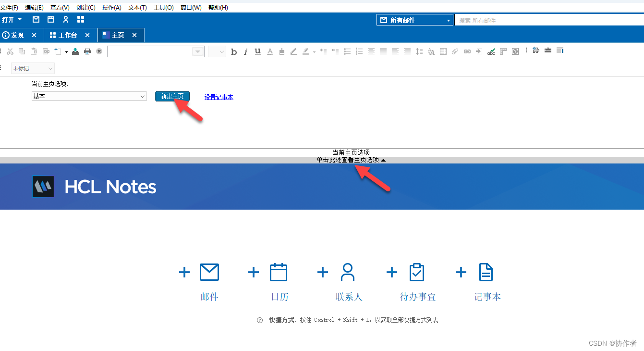644x351 pixels.
Task: Click the indent decrease icon
Action: (x=335, y=51)
